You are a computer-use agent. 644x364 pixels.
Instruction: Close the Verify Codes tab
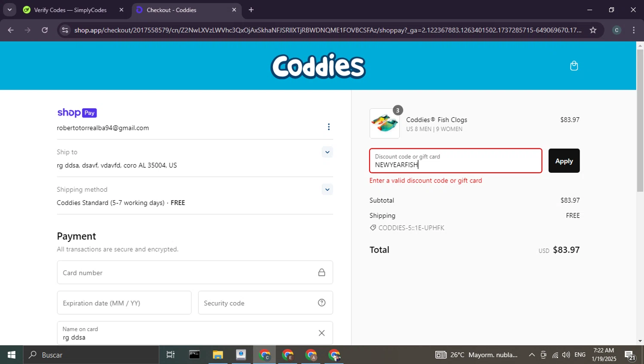122,10
